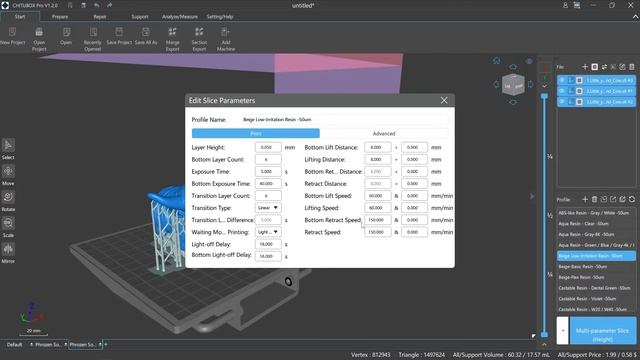
Task: Click the Layer Height input field
Action: tap(268, 147)
